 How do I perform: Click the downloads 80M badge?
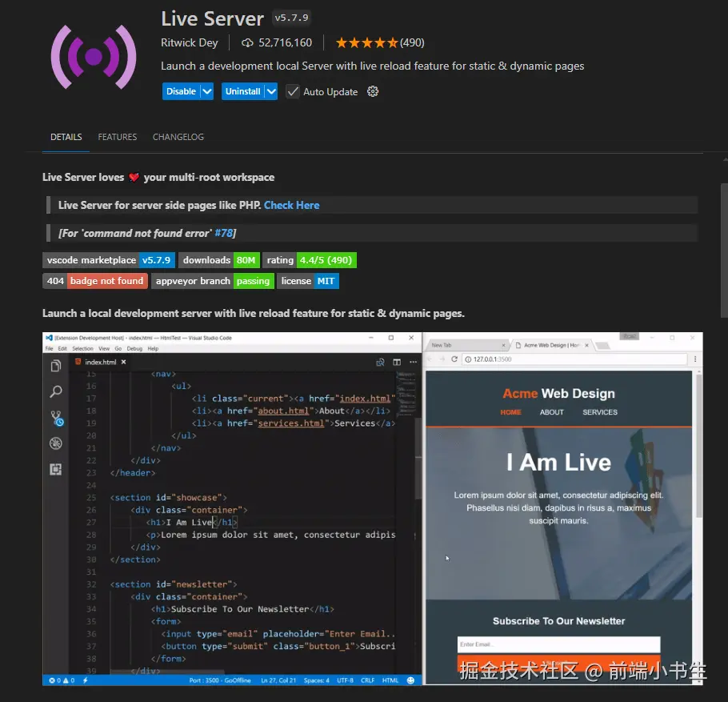pyautogui.click(x=219, y=260)
